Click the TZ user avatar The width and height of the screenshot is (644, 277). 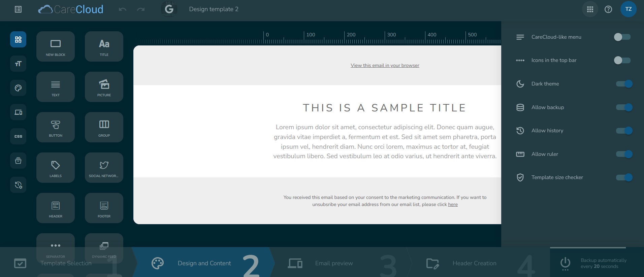[x=628, y=9]
